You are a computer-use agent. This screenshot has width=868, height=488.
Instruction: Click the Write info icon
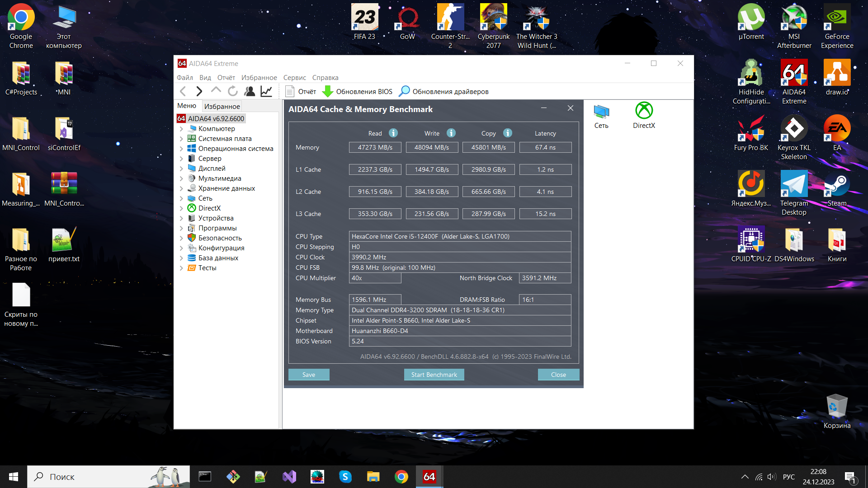click(x=451, y=133)
